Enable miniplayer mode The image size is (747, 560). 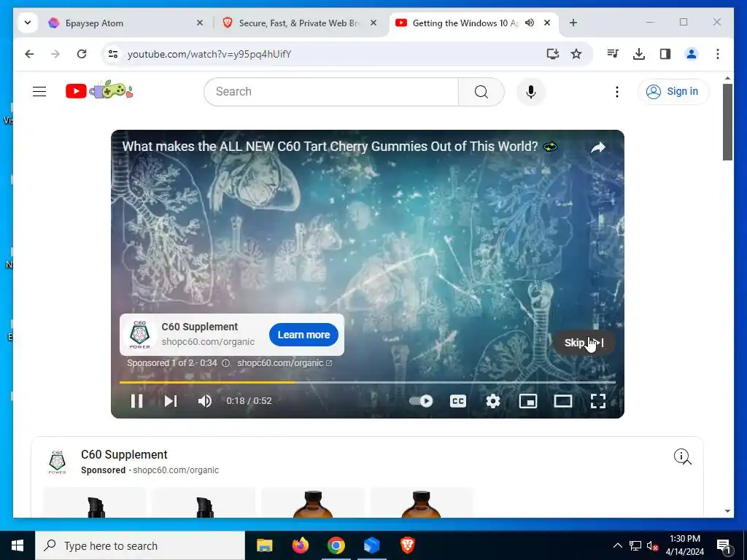pos(528,401)
